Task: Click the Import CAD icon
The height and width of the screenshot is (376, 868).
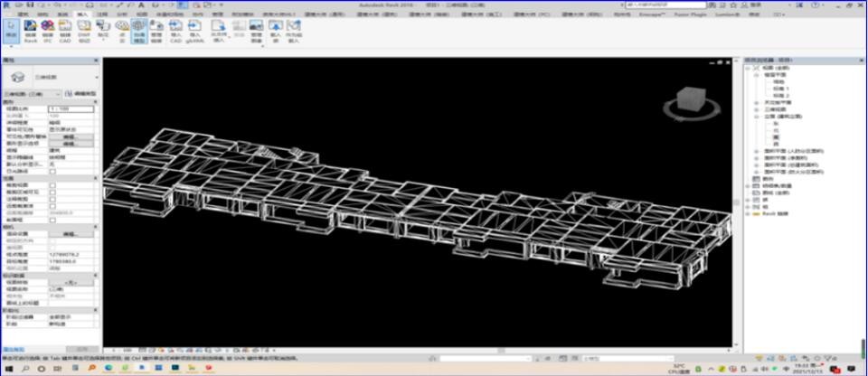Action: 177,31
